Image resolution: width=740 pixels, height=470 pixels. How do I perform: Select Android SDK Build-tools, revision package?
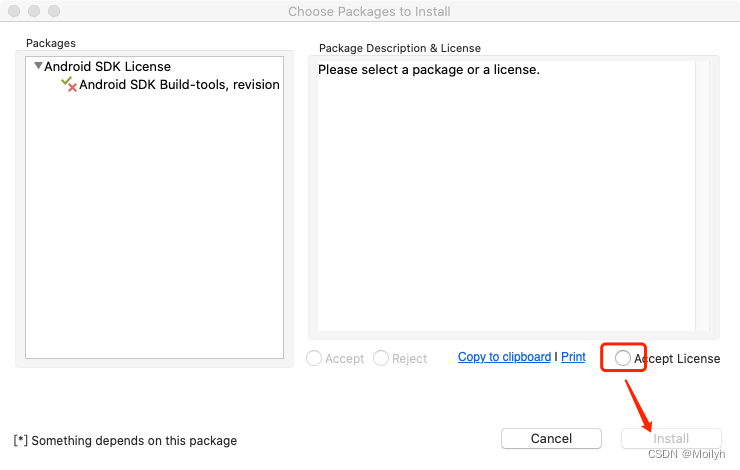(179, 84)
